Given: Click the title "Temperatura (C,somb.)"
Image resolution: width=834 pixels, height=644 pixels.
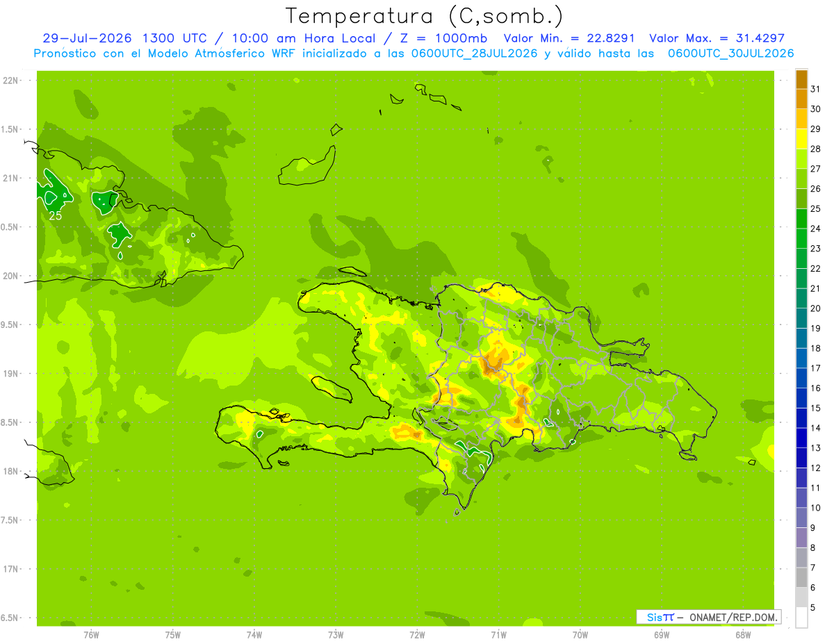Looking at the screenshot, I should pyautogui.click(x=425, y=16).
